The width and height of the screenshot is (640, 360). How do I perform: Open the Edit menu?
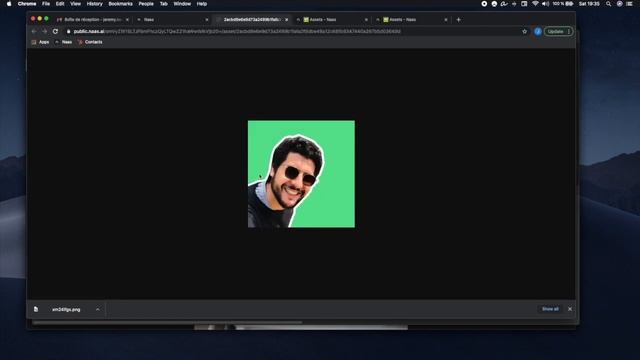[60, 4]
